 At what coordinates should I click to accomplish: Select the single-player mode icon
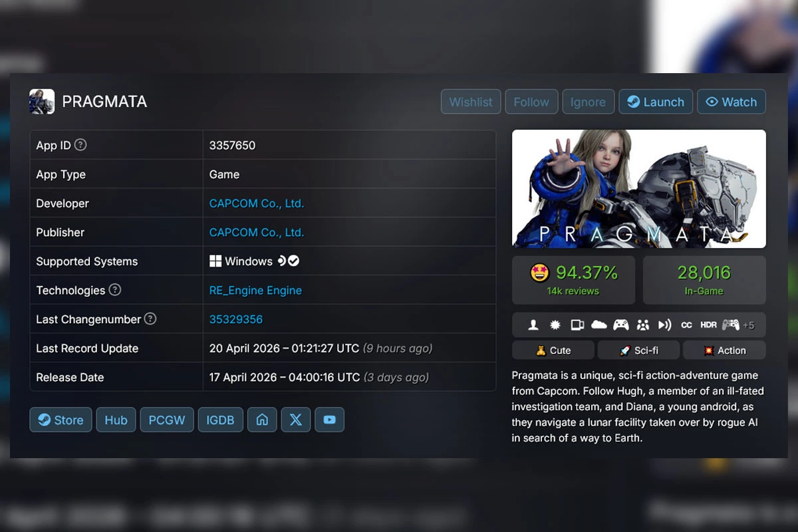[533, 325]
